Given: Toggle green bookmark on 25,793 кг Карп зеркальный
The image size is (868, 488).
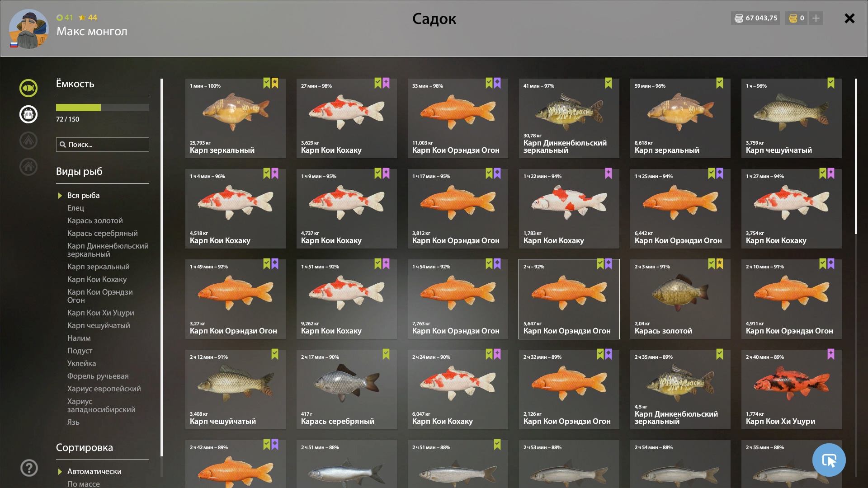Looking at the screenshot, I should point(267,83).
